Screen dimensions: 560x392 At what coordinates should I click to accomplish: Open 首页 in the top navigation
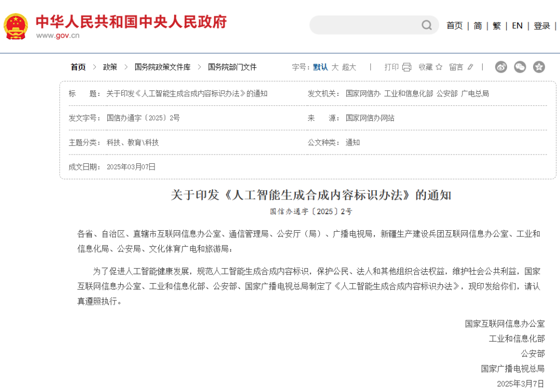tap(454, 25)
